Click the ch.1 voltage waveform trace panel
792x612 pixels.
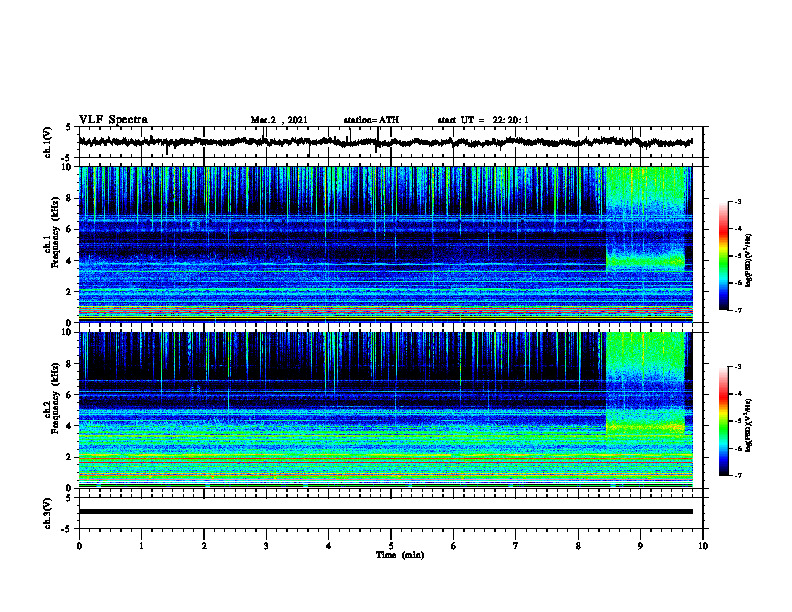[390, 142]
